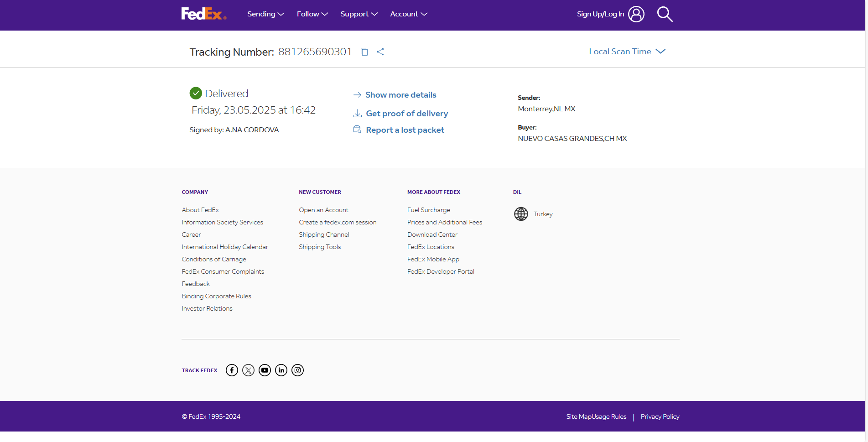Screen dimensions: 868x442
Task: Open FedEx Developer Portal link
Action: pos(441,271)
